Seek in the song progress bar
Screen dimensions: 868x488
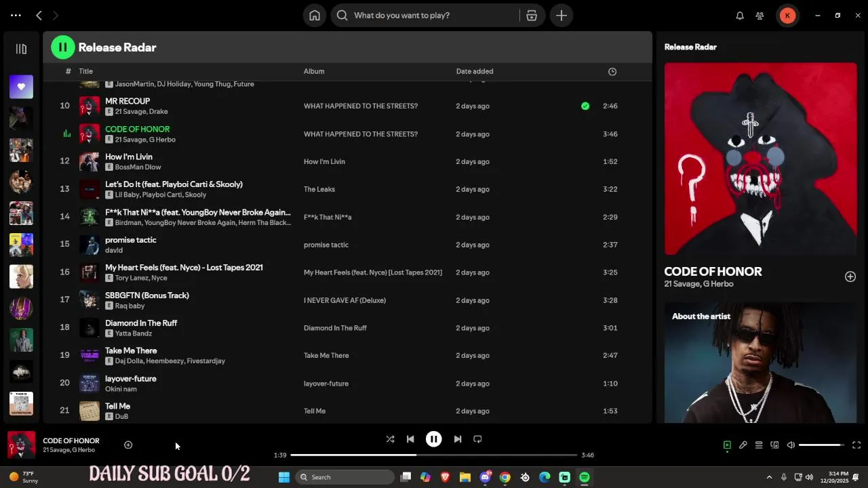[434, 455]
